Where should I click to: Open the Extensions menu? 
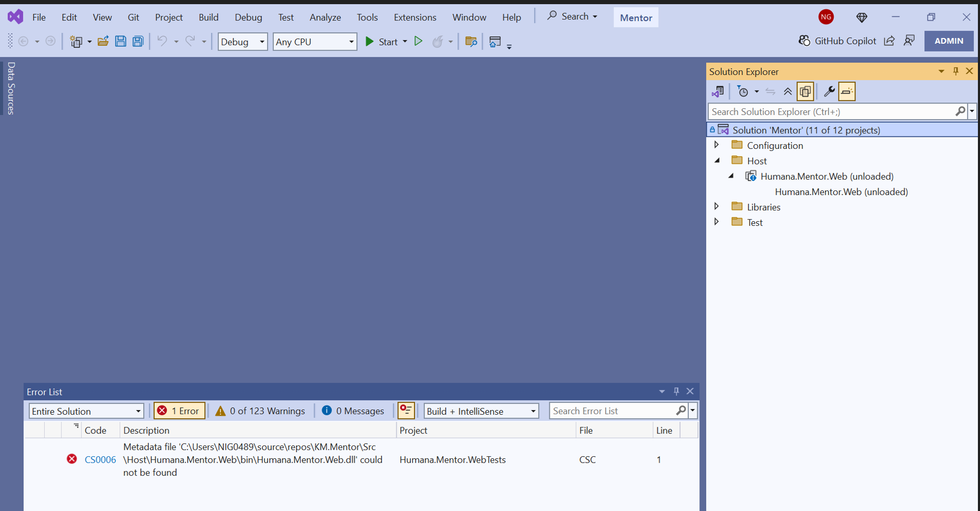click(x=415, y=17)
